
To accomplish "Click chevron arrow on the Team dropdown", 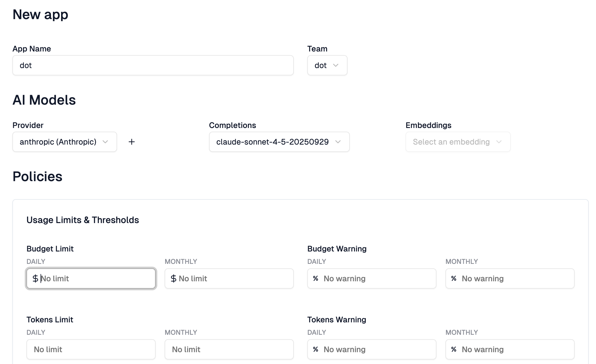I will [335, 65].
